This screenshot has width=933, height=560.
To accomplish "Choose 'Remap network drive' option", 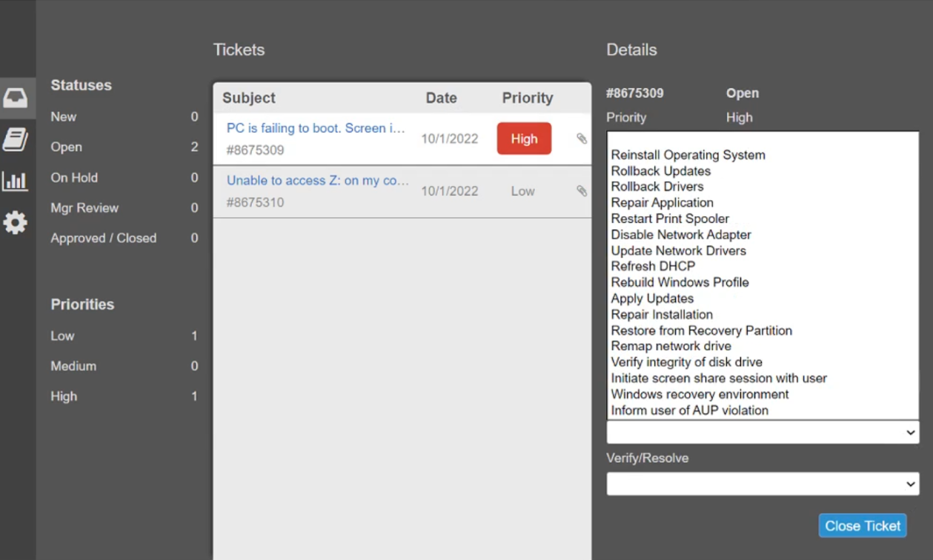I will [x=763, y=346].
